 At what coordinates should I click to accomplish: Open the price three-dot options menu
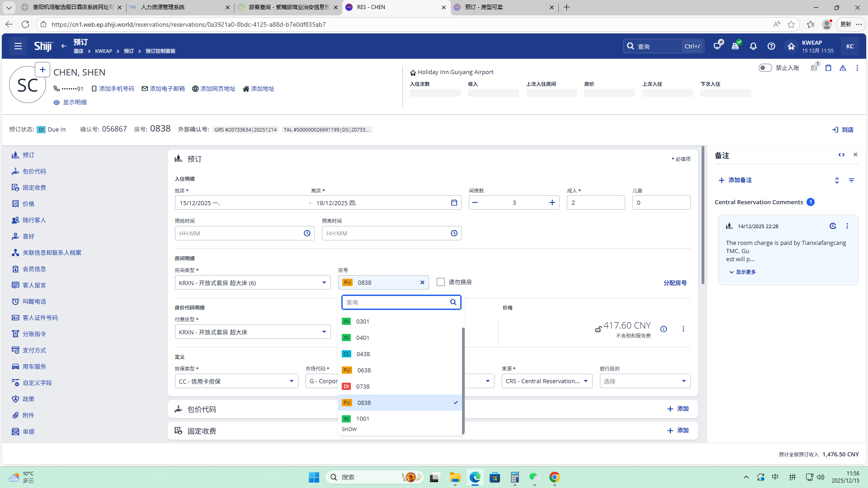(683, 329)
